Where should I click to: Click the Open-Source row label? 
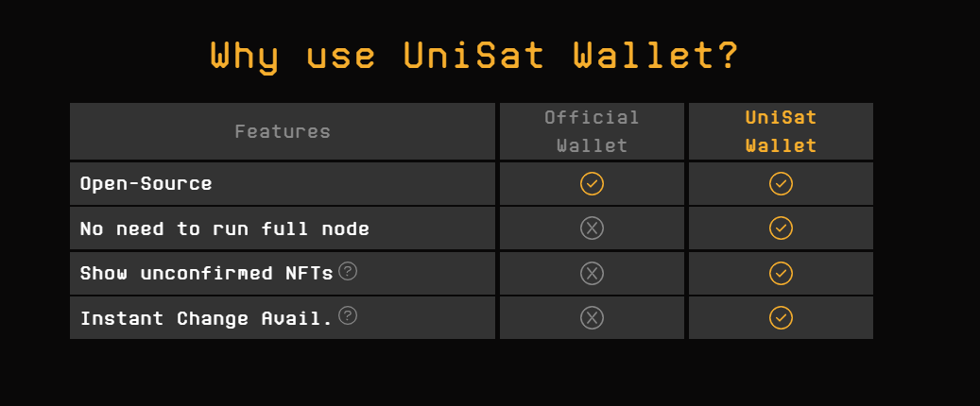(146, 183)
